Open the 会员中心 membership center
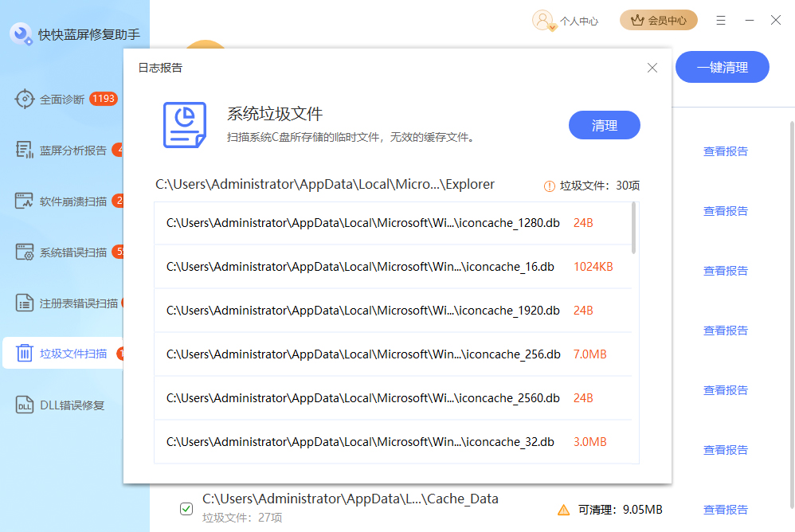Screen dimensions: 795x532 (x=659, y=20)
